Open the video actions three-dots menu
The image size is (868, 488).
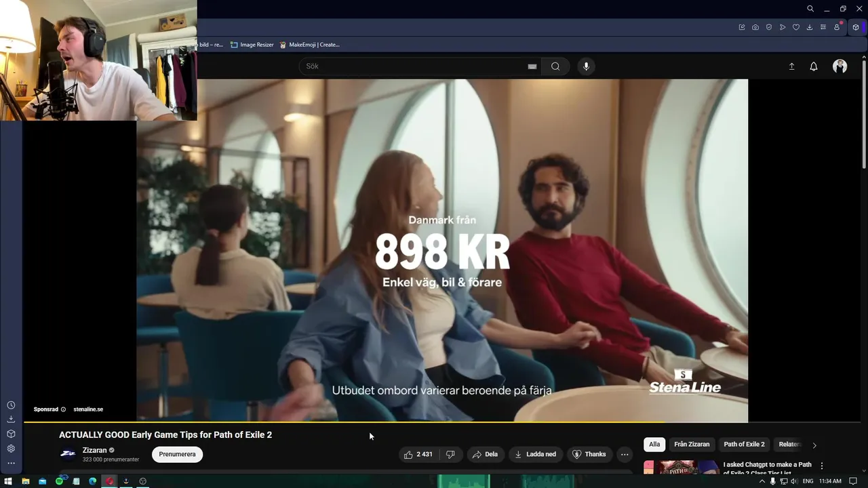click(625, 454)
